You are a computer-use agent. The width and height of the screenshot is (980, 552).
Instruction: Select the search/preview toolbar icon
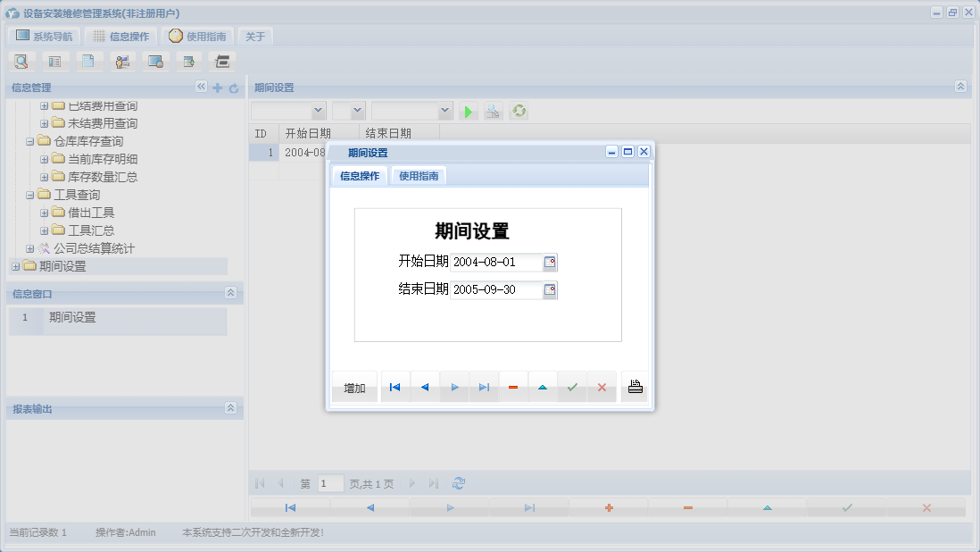21,61
